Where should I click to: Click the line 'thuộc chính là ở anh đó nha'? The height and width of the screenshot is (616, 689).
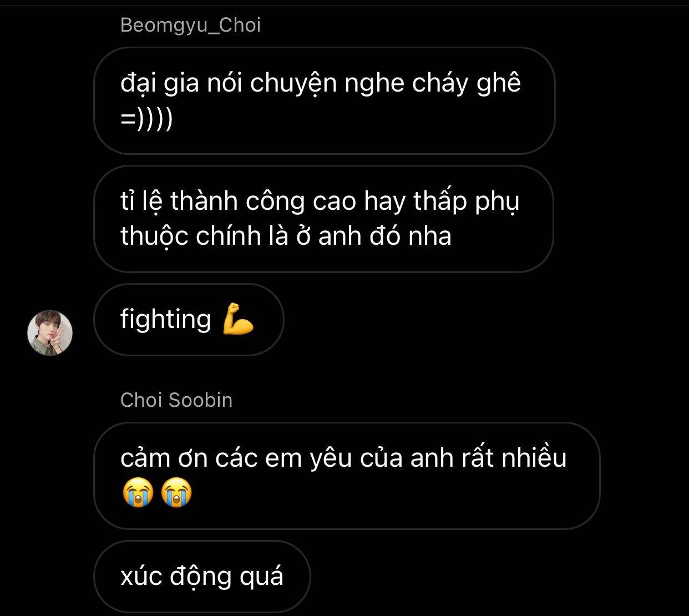286,236
